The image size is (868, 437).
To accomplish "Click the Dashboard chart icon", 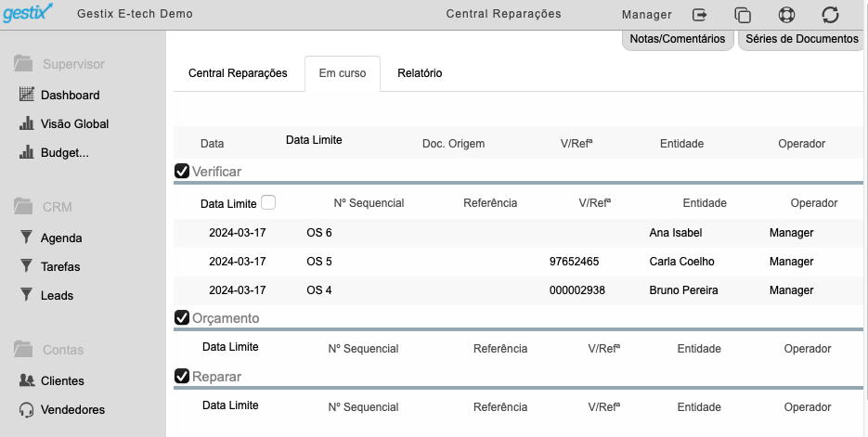I will tap(27, 94).
